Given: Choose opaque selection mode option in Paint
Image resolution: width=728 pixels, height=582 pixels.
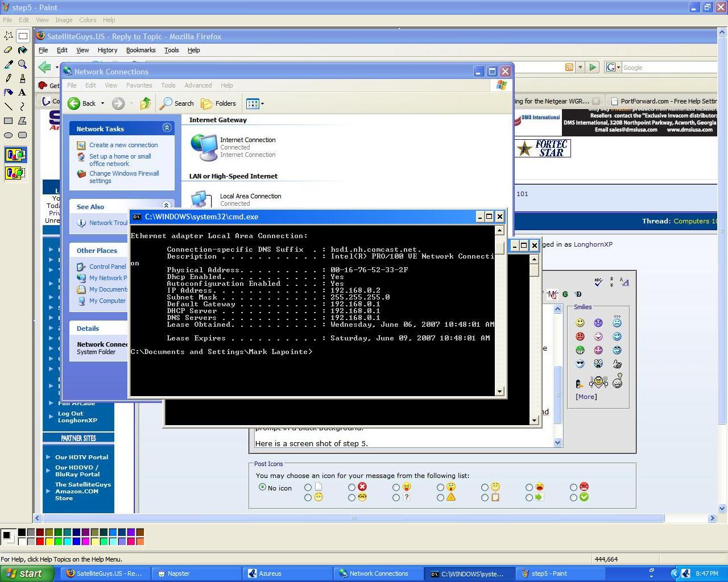Looking at the screenshot, I should click(15, 155).
